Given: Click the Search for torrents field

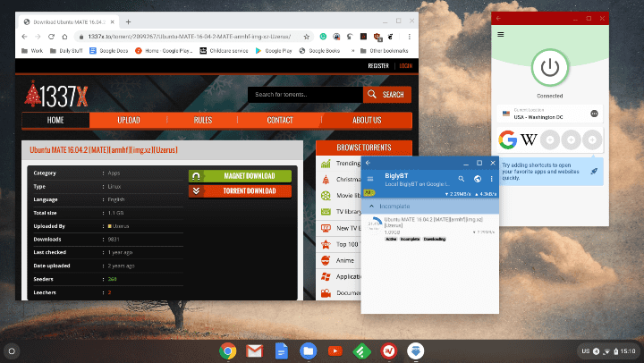Looking at the screenshot, I should point(305,94).
